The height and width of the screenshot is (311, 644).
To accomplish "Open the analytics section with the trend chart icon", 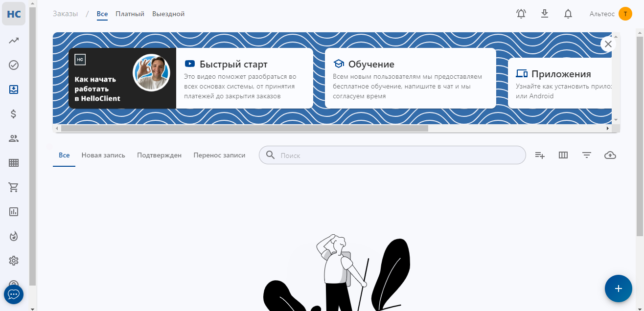I will 13,40.
